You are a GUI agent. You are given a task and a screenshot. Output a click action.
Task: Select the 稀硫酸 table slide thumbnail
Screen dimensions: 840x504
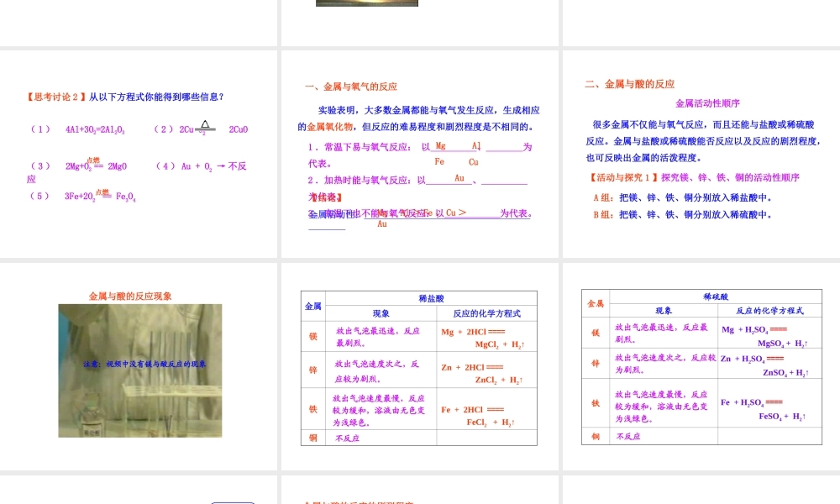701,366
